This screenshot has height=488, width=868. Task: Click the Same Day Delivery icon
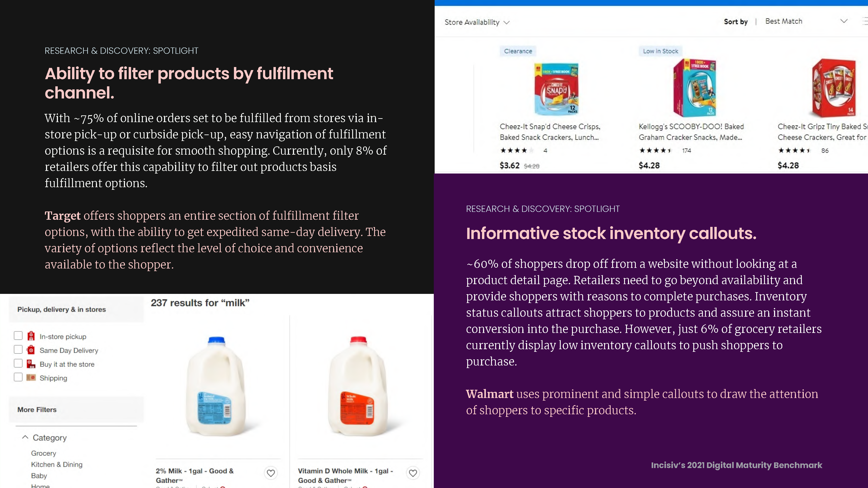(31, 350)
